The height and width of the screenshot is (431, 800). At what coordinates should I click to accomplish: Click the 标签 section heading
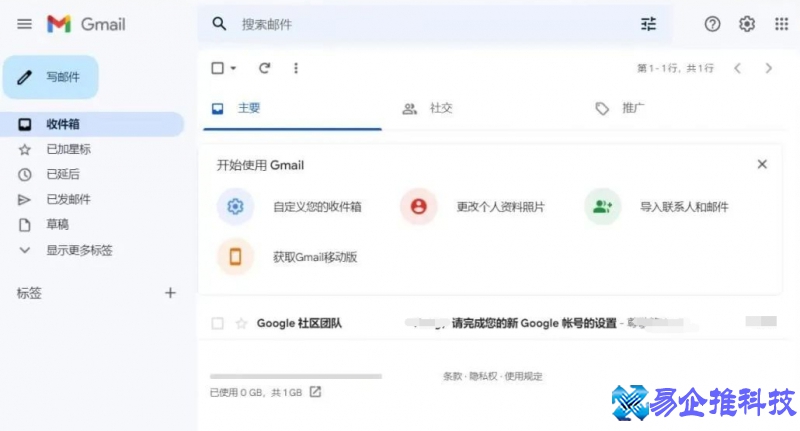29,293
